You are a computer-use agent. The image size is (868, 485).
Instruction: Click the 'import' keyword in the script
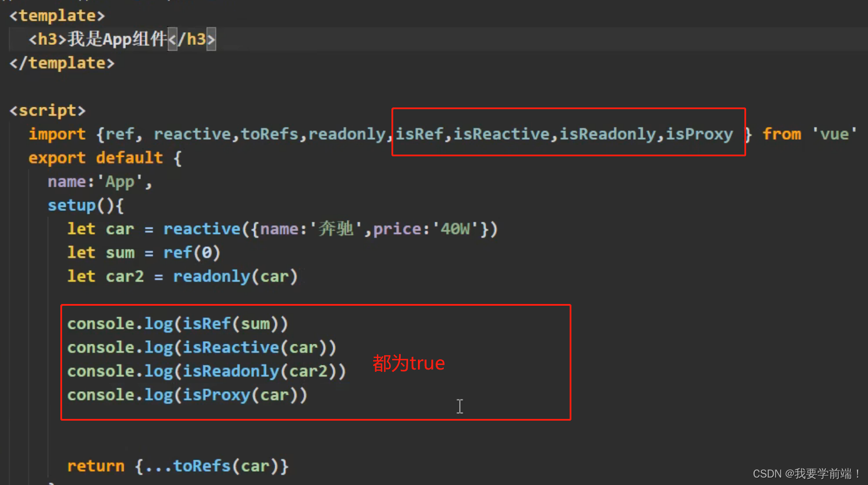[57, 134]
